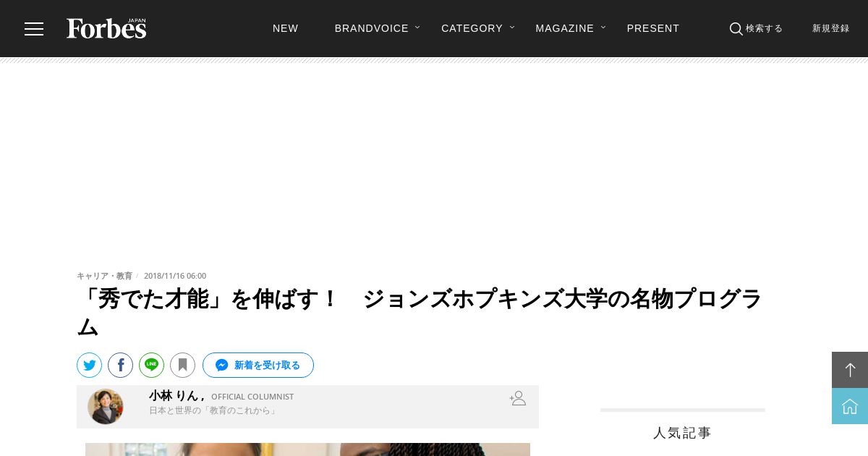Go to Forbes Japan homepage logo
This screenshot has height=456, width=868.
tap(106, 28)
